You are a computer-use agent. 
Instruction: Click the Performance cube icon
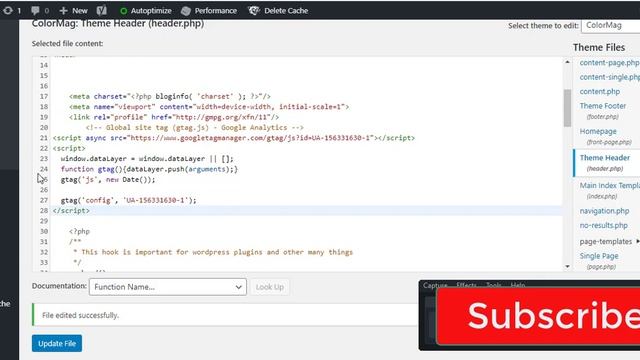click(x=186, y=11)
